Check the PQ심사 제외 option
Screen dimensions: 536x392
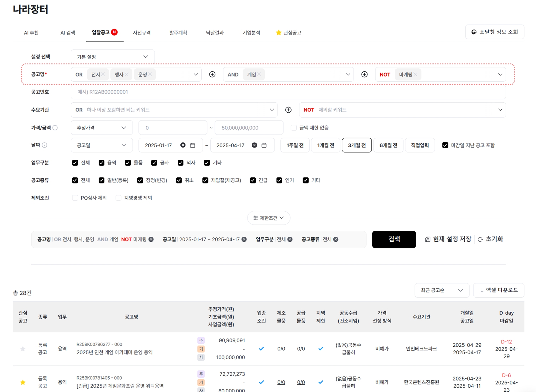point(75,198)
